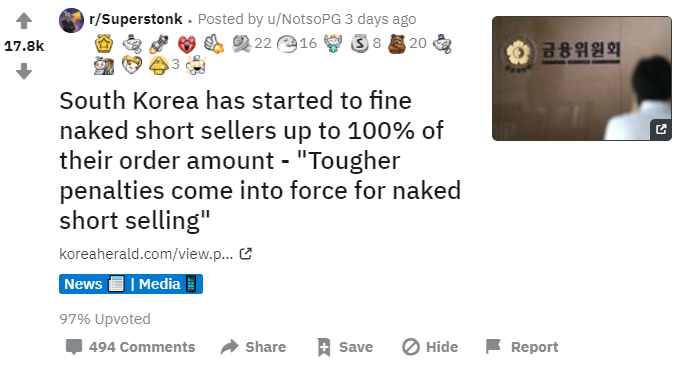Click the heart-shaped Snoo award icon

coord(132,65)
